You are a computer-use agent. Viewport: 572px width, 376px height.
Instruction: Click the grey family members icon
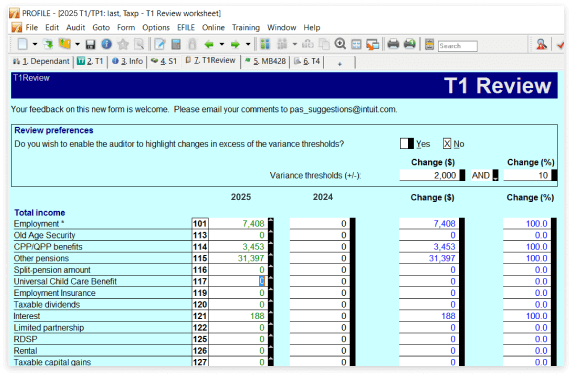click(282, 44)
